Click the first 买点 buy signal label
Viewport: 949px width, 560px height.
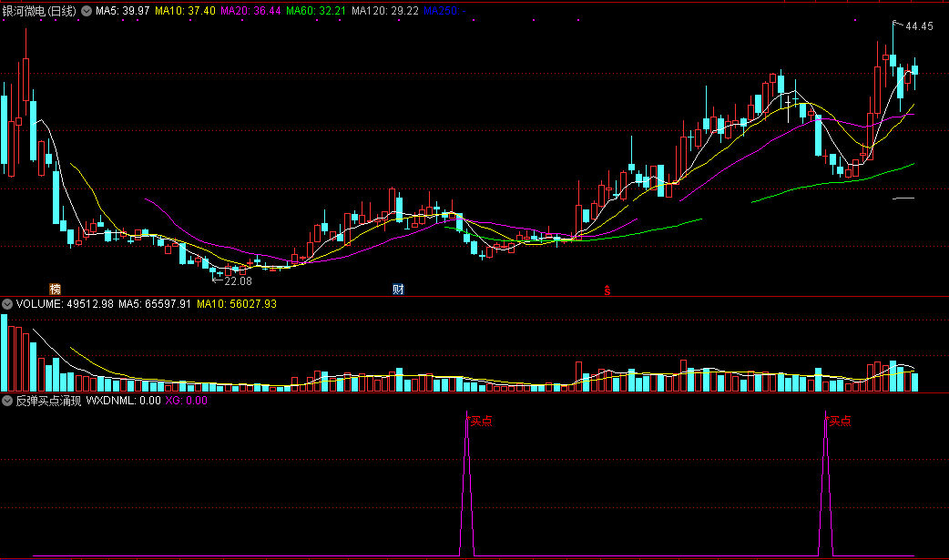coord(481,421)
